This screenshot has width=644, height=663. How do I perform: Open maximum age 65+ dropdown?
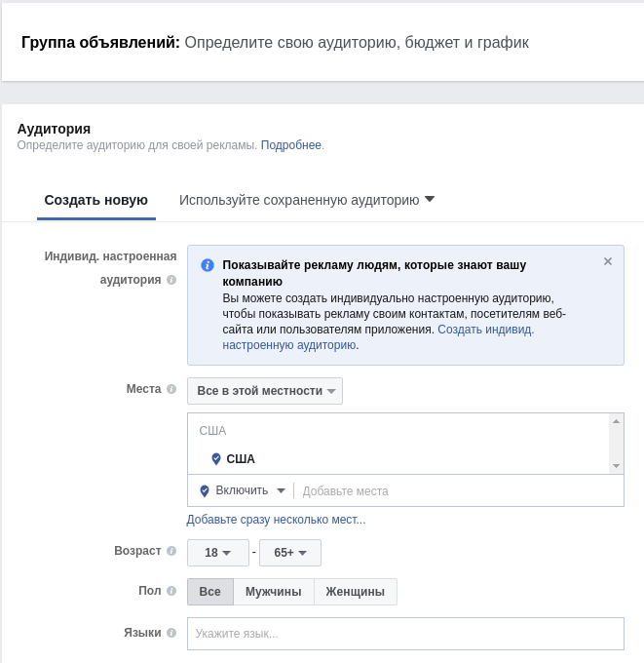290,553
